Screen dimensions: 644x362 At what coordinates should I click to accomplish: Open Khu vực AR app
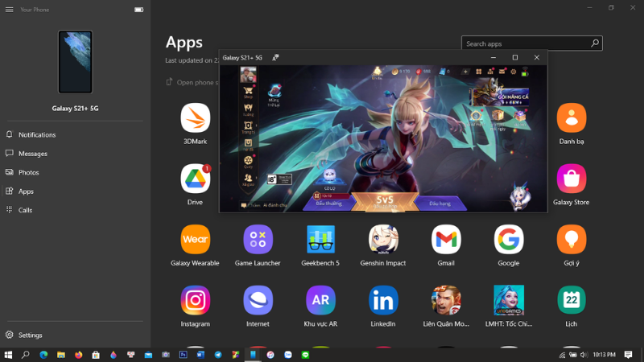click(x=320, y=300)
